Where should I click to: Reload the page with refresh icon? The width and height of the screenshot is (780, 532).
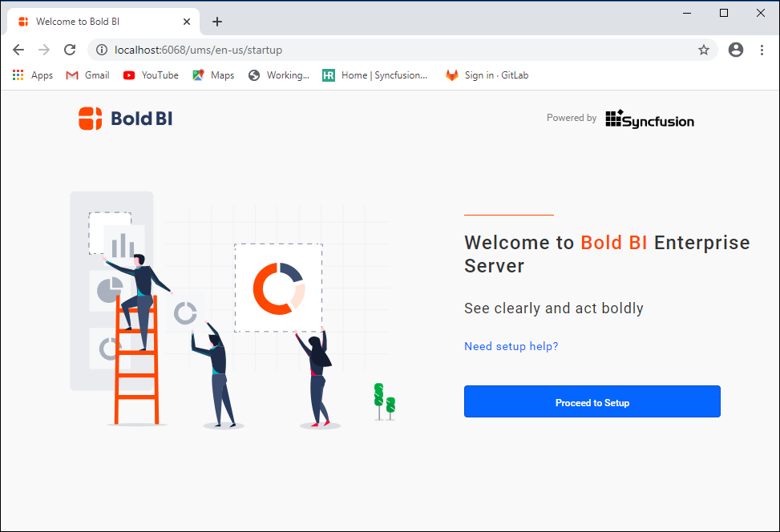(70, 50)
